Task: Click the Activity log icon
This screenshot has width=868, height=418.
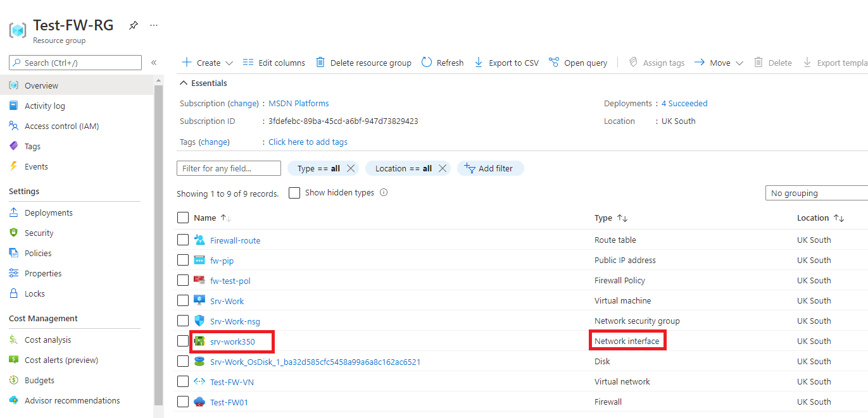Action: (x=14, y=105)
